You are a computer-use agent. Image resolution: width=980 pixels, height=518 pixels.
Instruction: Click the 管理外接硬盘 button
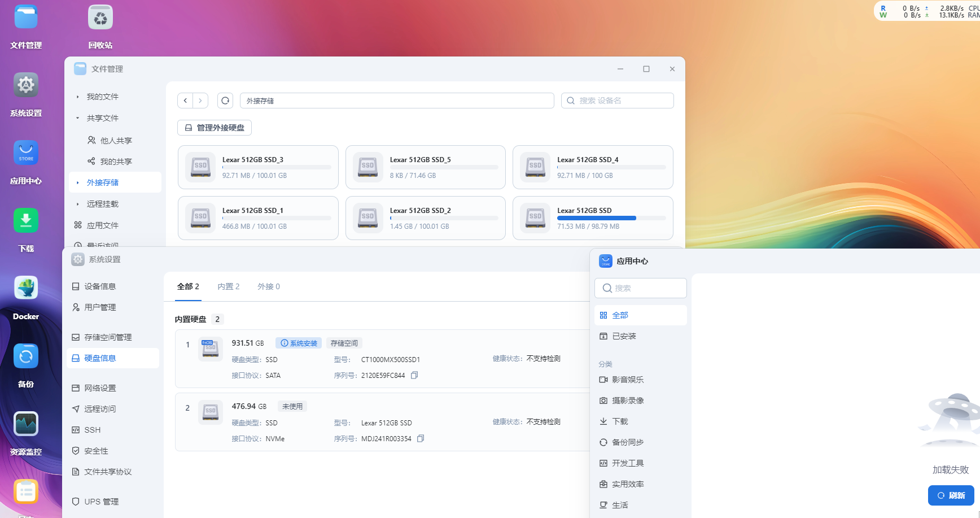point(214,128)
